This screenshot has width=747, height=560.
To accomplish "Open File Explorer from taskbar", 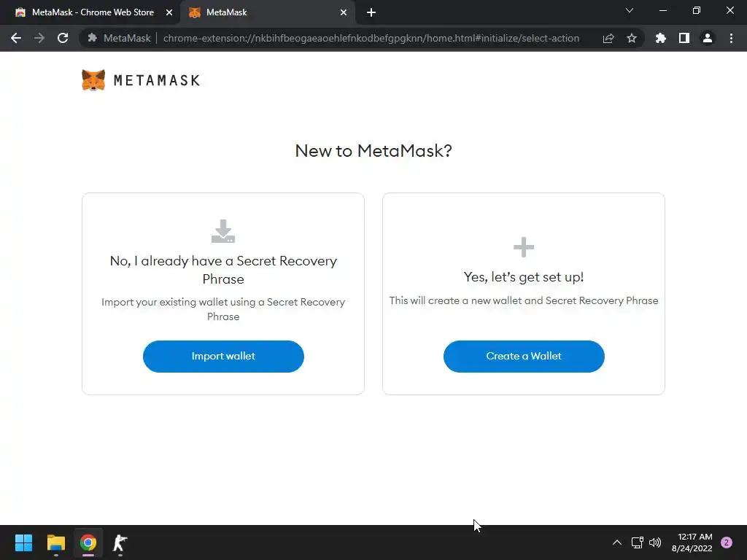I will [x=55, y=542].
